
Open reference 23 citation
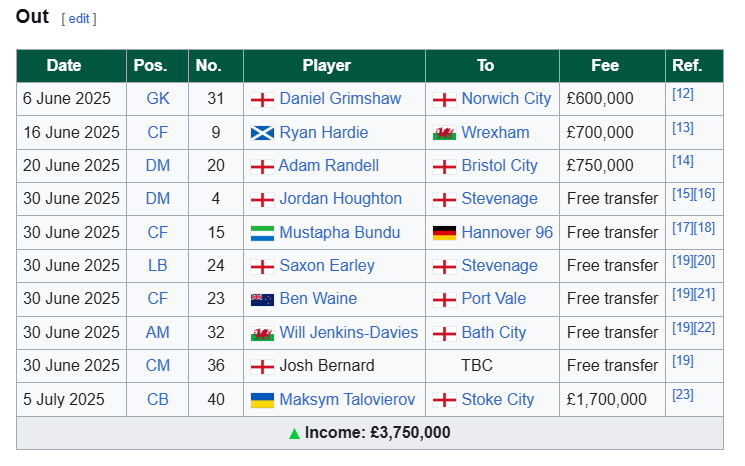[x=683, y=394]
